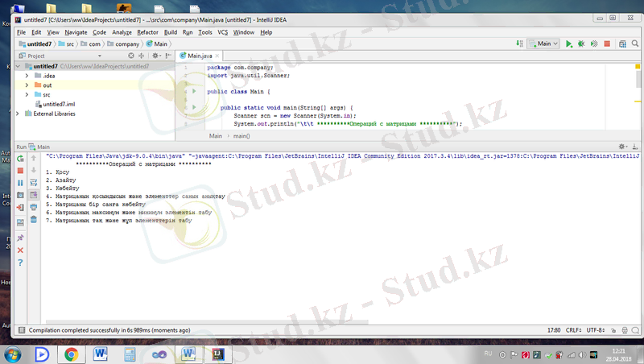This screenshot has height=364, width=644.
Task: Open Chrome from taskbar
Action: (71, 354)
